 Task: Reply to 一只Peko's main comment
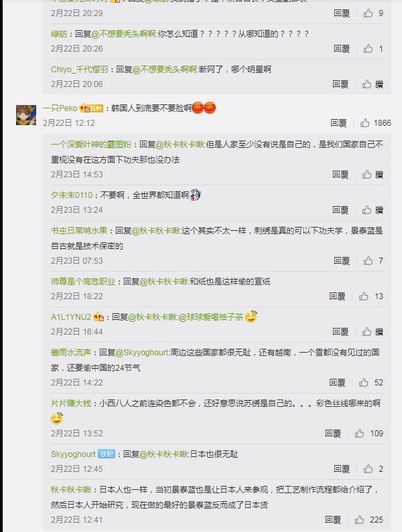coord(338,123)
